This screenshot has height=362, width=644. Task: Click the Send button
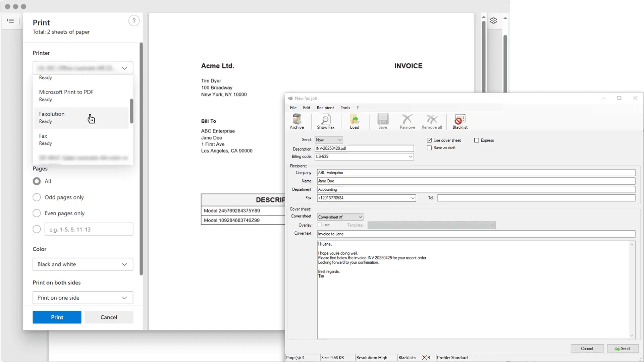point(623,349)
